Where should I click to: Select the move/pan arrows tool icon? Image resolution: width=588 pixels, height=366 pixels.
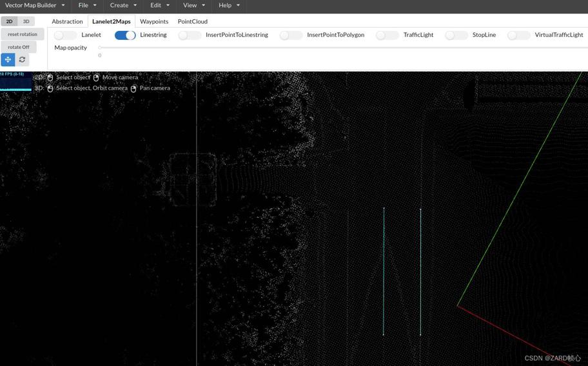[x=8, y=60]
